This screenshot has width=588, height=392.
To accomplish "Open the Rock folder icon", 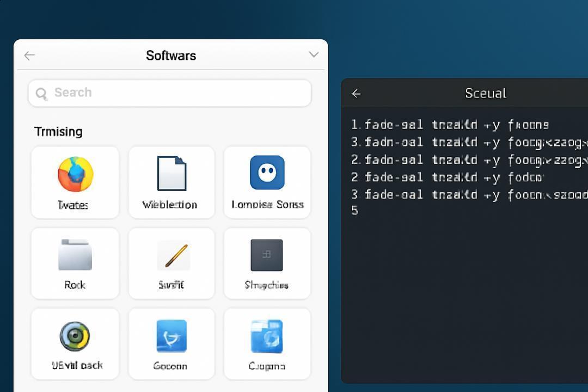I will coord(75,255).
